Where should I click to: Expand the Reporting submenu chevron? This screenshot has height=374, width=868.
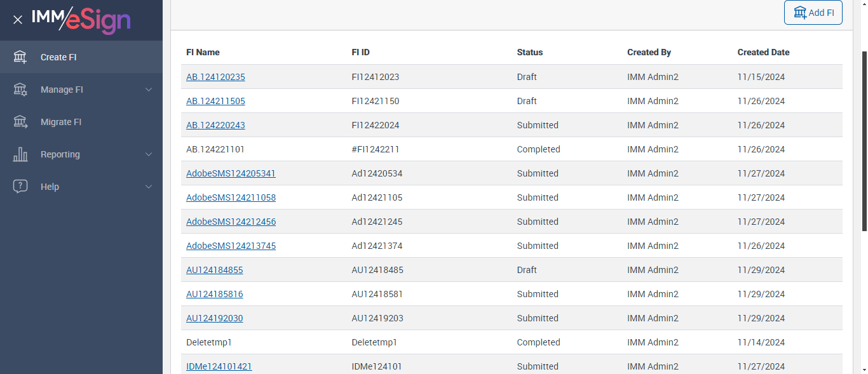[149, 154]
